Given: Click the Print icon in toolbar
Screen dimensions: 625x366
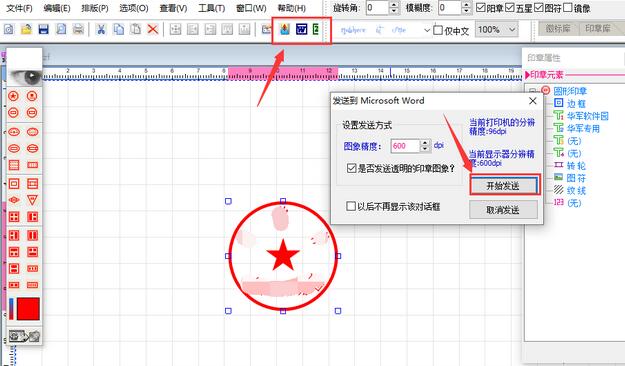Looking at the screenshot, I should [79, 29].
